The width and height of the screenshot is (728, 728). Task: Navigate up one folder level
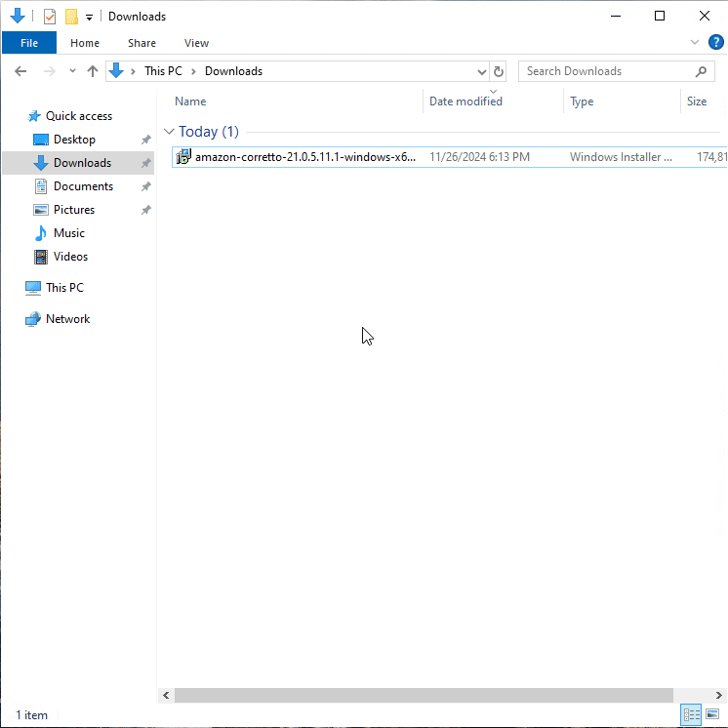pyautogui.click(x=93, y=71)
